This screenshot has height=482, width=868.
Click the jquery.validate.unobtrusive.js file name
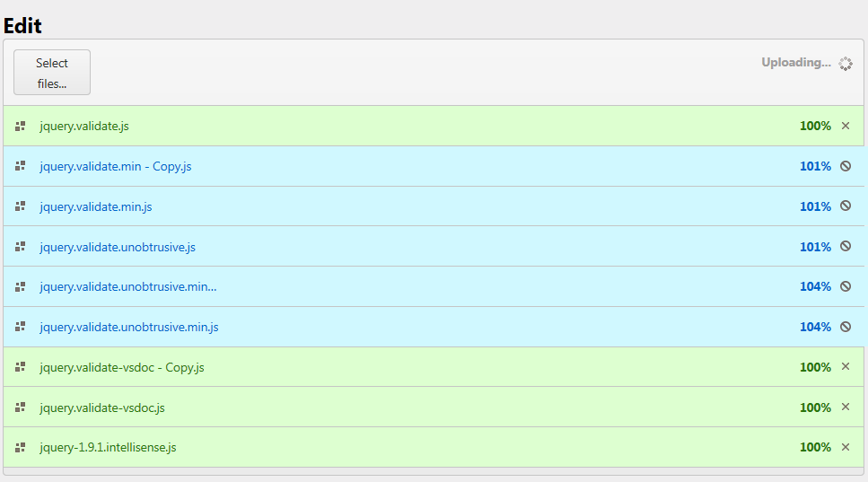(118, 247)
